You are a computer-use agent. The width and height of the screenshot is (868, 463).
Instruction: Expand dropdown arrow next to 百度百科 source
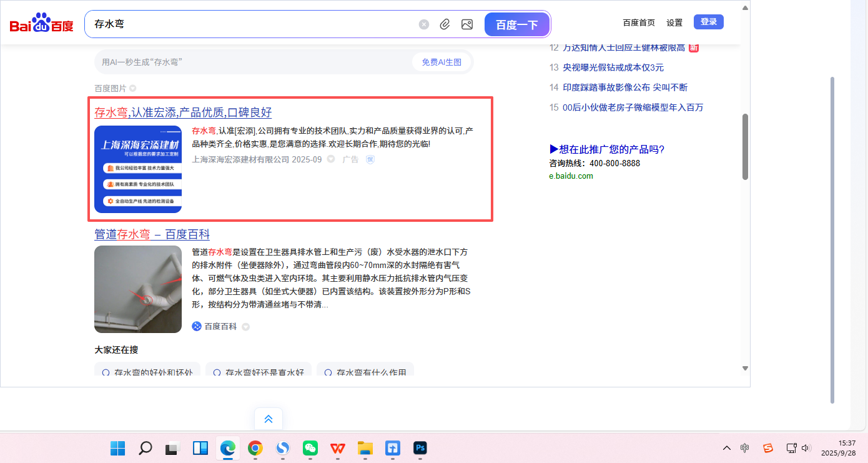pyautogui.click(x=245, y=327)
